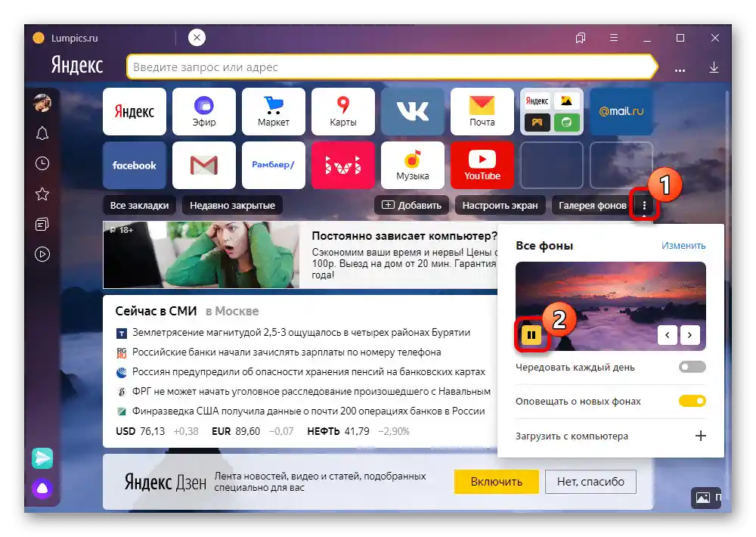
Task: Open the ФРГ Навальный news headline
Action: (311, 391)
